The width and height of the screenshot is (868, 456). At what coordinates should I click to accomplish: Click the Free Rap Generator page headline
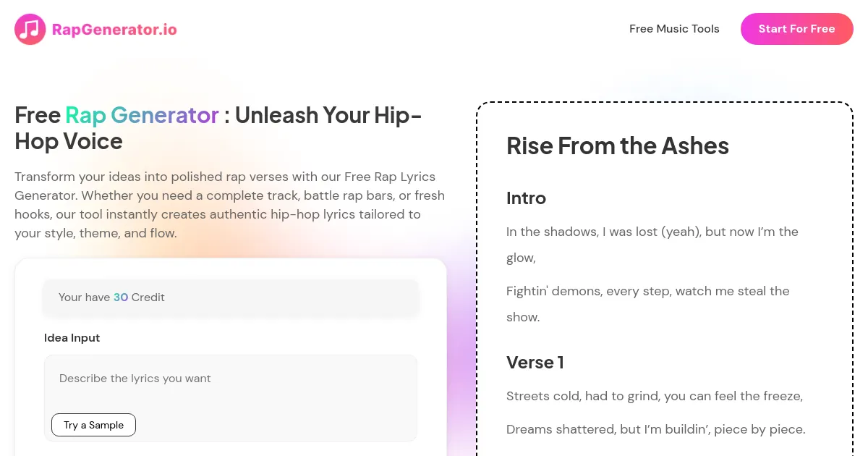click(218, 128)
